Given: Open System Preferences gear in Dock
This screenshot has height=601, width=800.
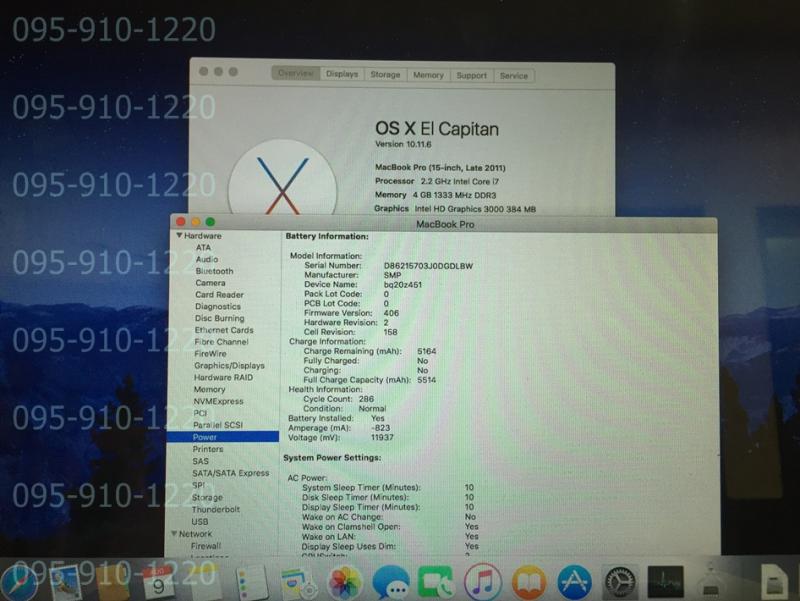Looking at the screenshot, I should click(621, 582).
